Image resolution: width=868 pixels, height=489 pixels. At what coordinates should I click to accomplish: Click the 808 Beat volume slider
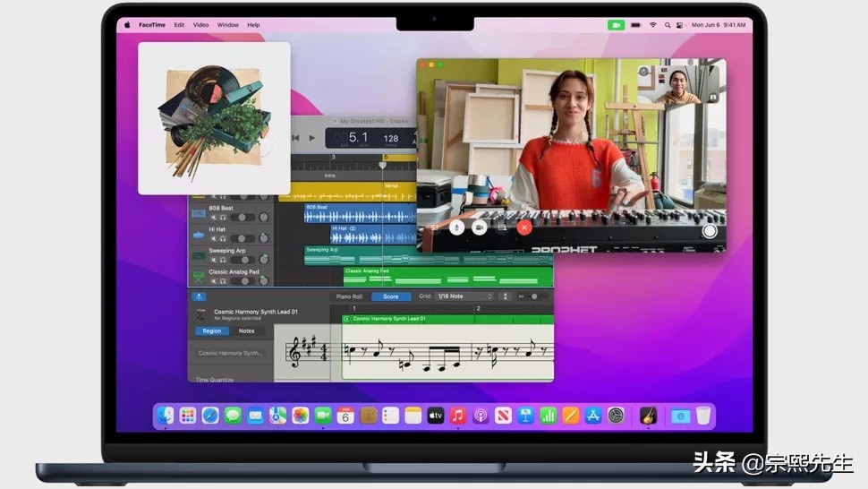[243, 218]
